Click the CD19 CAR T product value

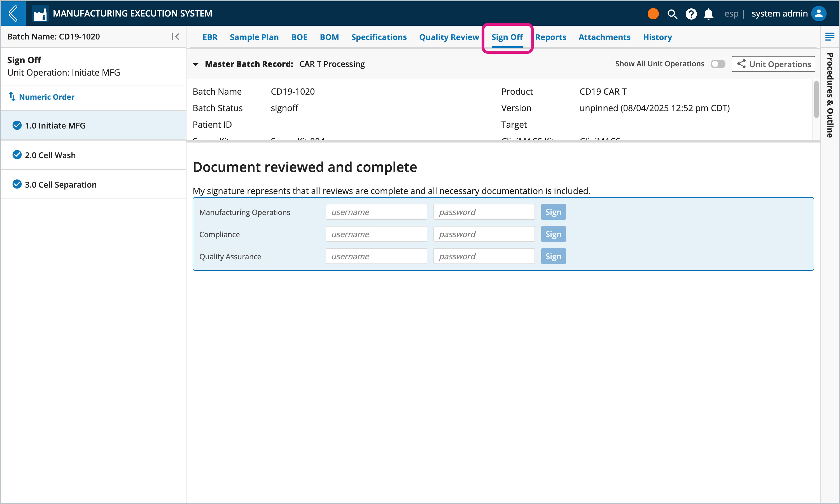(603, 91)
